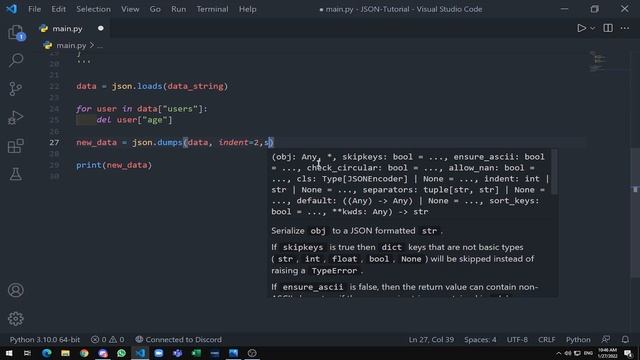Open the Search view in activity bar
Viewport: 640px width, 360px height.
16,60
